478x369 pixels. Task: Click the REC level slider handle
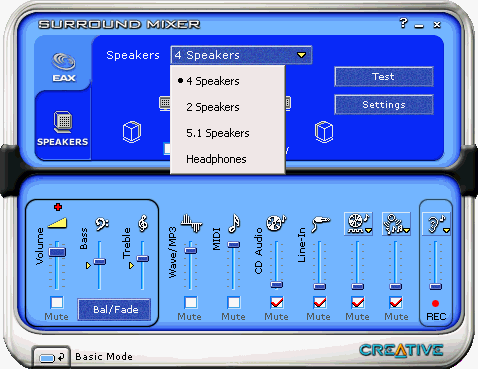point(435,286)
